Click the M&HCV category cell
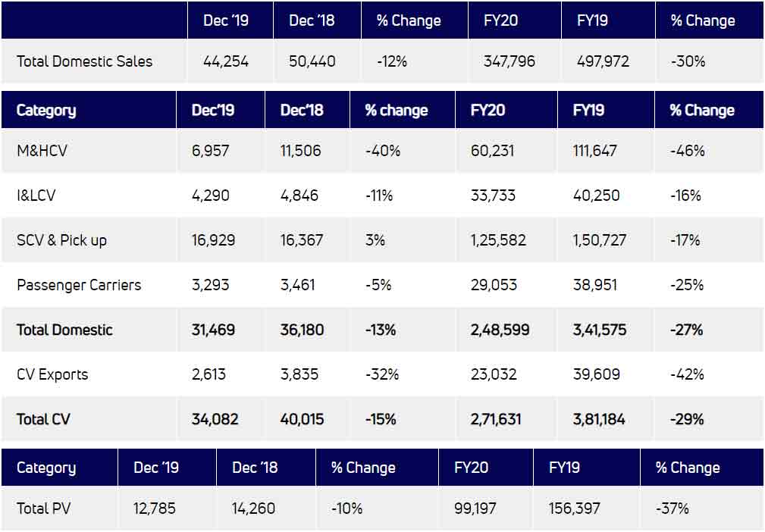This screenshot has width=765, height=532. [x=42, y=151]
